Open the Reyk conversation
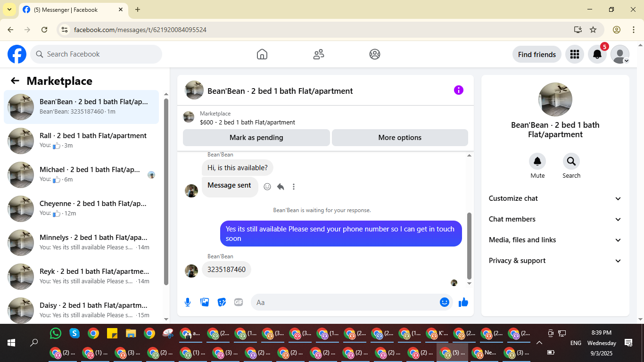Screen dimensions: 644x362 tap(81, 277)
